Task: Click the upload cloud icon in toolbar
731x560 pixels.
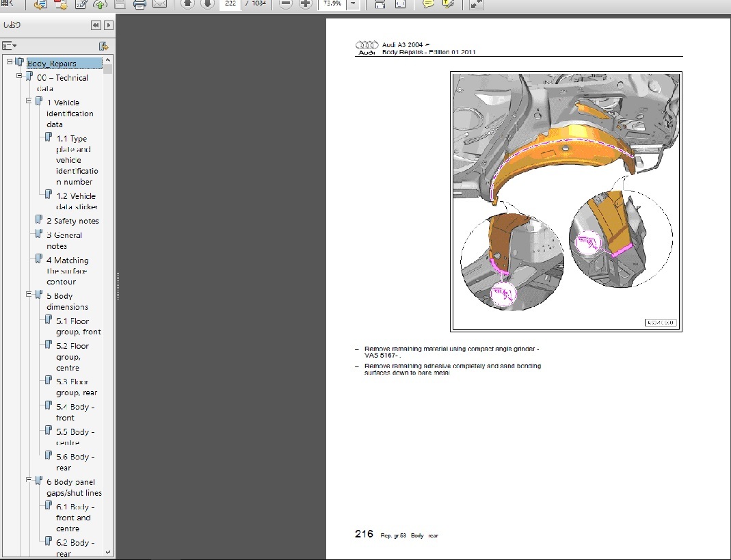Action: (100, 4)
